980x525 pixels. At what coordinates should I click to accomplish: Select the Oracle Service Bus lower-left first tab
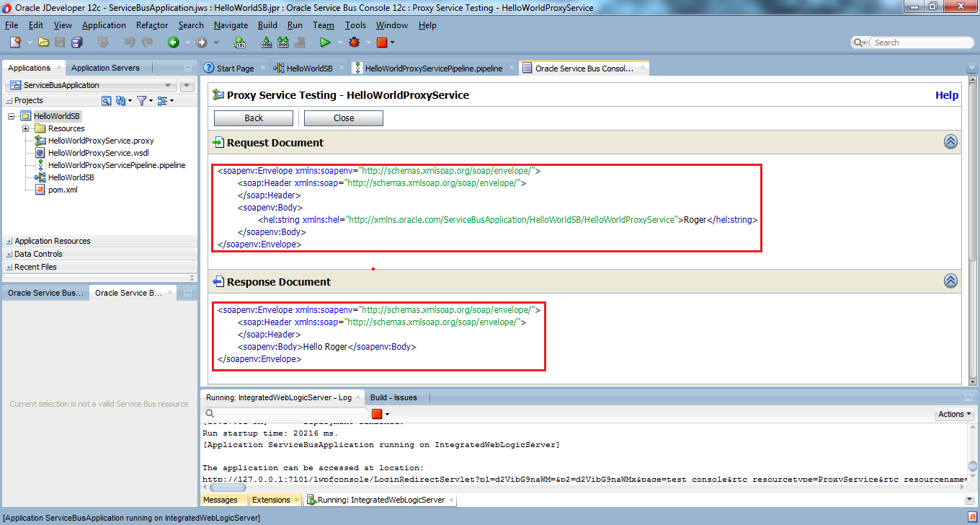pyautogui.click(x=45, y=293)
